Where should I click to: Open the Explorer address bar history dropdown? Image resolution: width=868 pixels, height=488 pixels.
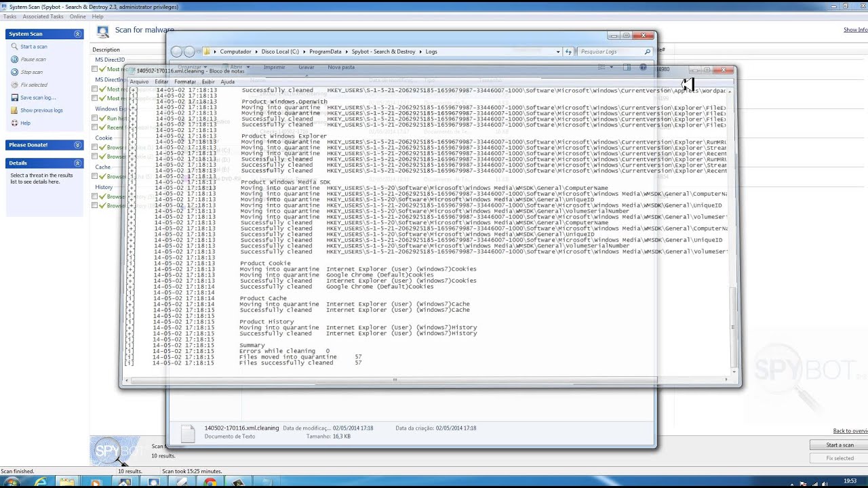[x=558, y=52]
